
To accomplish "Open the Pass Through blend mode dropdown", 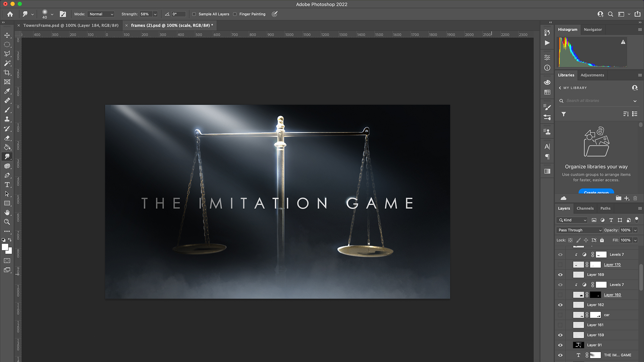I will [x=579, y=230].
